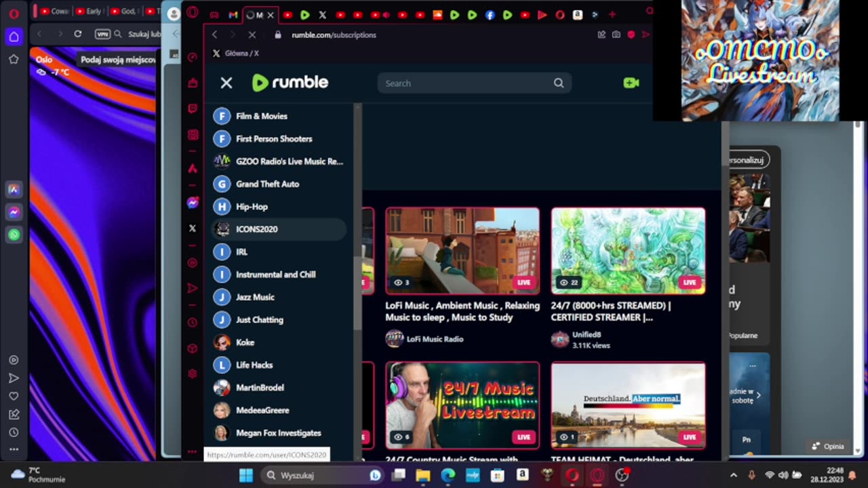Open history clock in Opera GX sidebar

click(x=193, y=323)
